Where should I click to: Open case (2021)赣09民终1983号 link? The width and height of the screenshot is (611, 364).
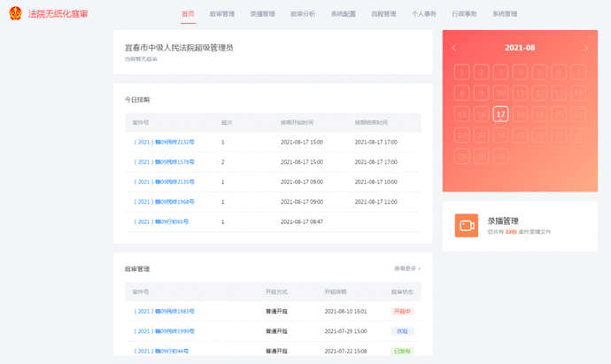164,312
